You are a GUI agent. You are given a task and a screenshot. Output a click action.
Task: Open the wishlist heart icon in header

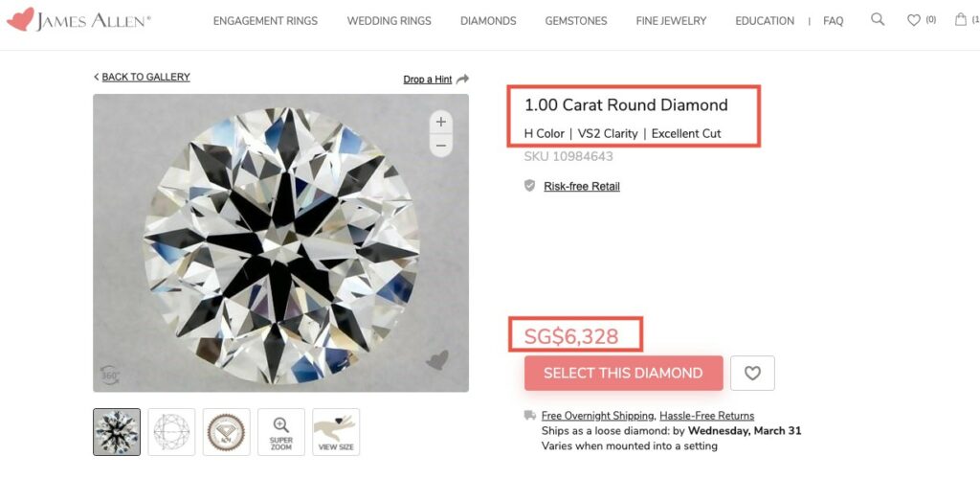point(914,20)
